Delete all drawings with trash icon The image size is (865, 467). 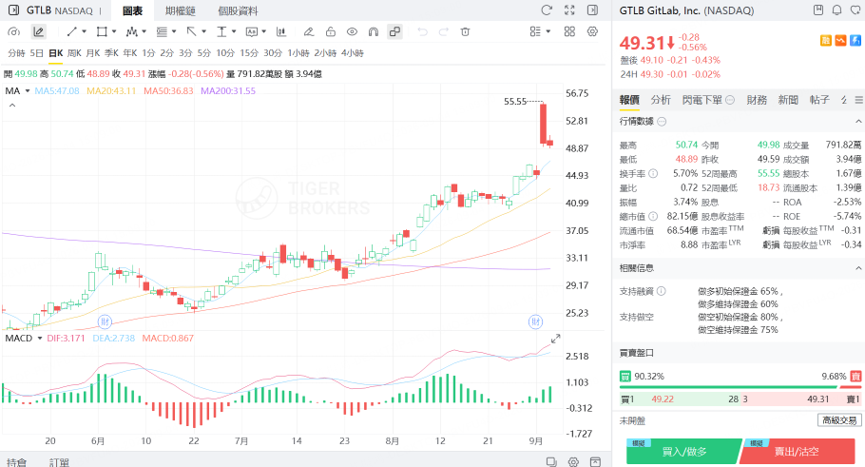pyautogui.click(x=465, y=32)
